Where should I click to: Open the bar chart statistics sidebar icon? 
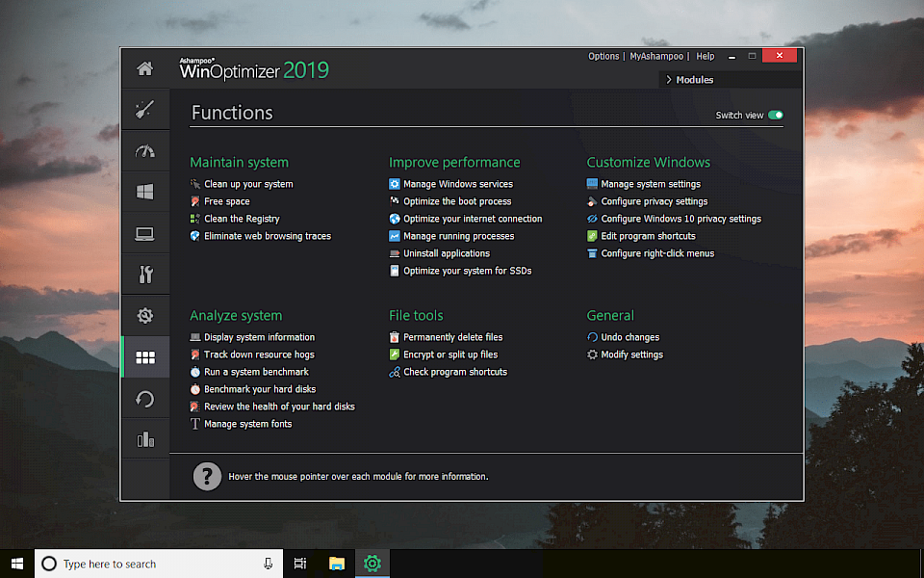145,439
